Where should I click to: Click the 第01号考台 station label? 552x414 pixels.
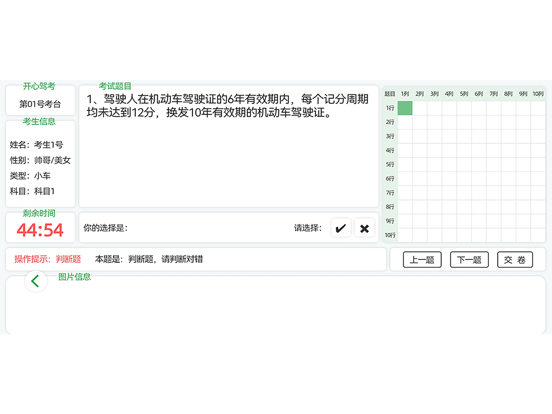(x=40, y=104)
